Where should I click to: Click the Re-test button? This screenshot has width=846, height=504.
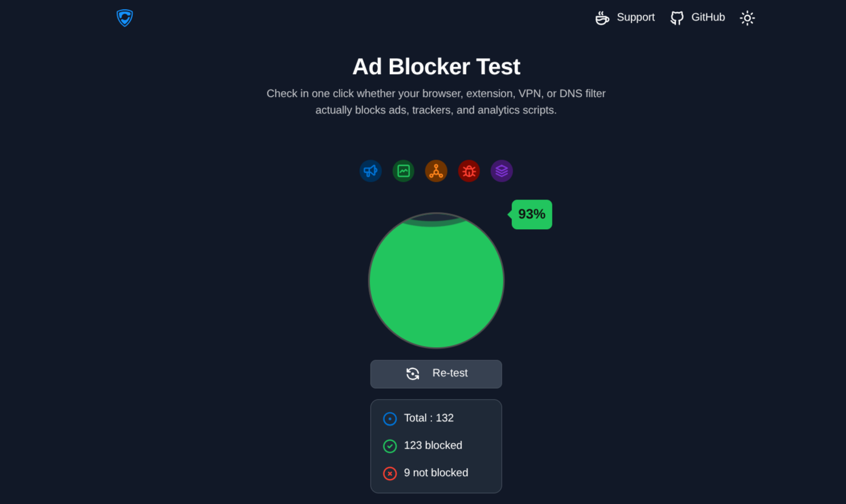[x=436, y=374]
